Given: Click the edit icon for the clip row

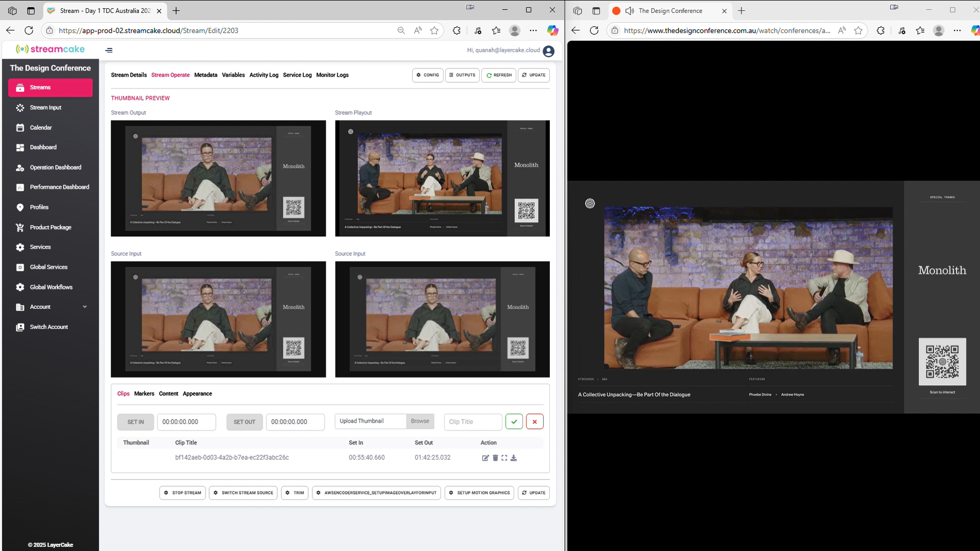Looking at the screenshot, I should pyautogui.click(x=485, y=458).
